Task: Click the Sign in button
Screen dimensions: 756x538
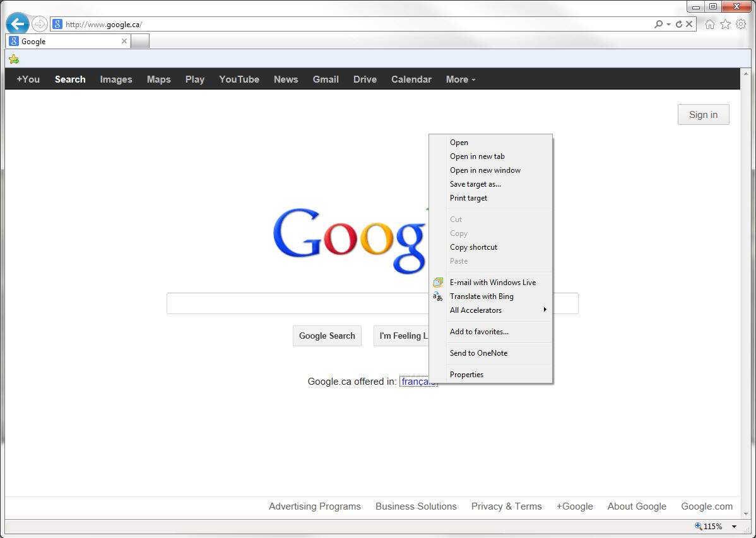Action: pos(703,115)
